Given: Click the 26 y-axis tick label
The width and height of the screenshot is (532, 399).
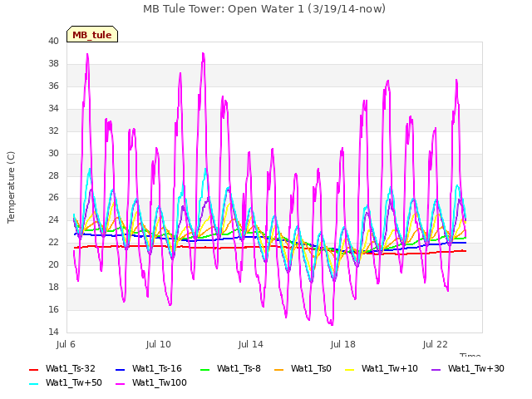Looking at the screenshot, I should [x=53, y=198].
